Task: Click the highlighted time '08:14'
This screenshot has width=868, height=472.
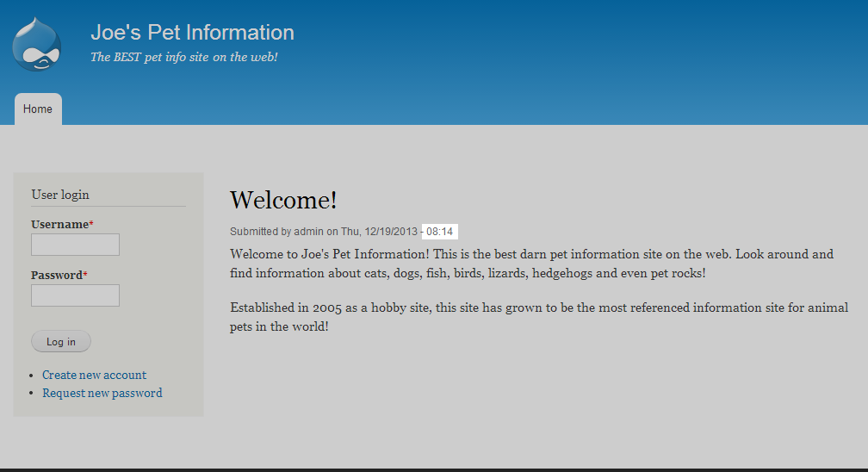Action: [439, 232]
